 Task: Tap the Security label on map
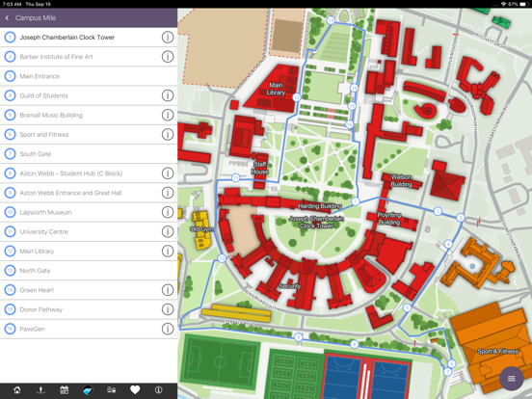[x=289, y=286]
